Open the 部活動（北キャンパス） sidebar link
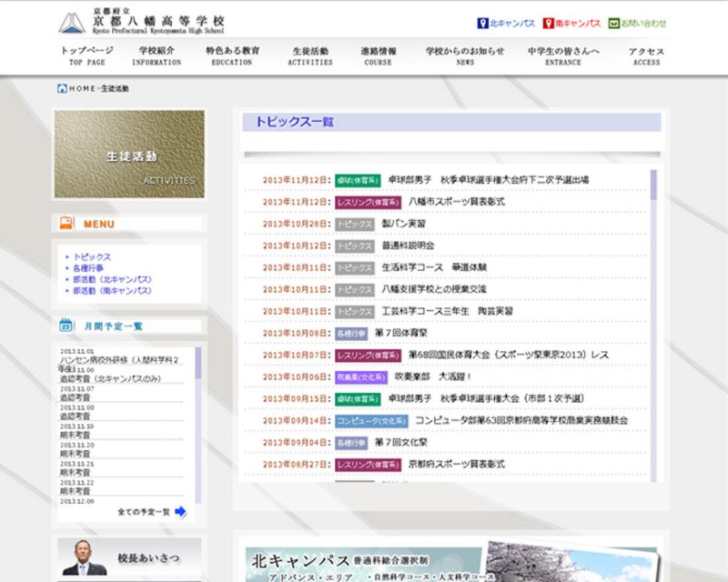This screenshot has width=728, height=582. tap(112, 280)
